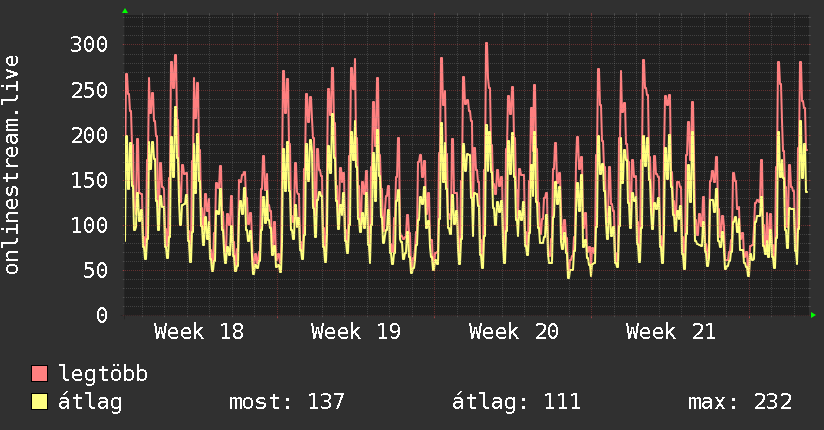This screenshot has height=430, width=824.
Task: Select the Week 21 axis label
Action: coord(671,332)
